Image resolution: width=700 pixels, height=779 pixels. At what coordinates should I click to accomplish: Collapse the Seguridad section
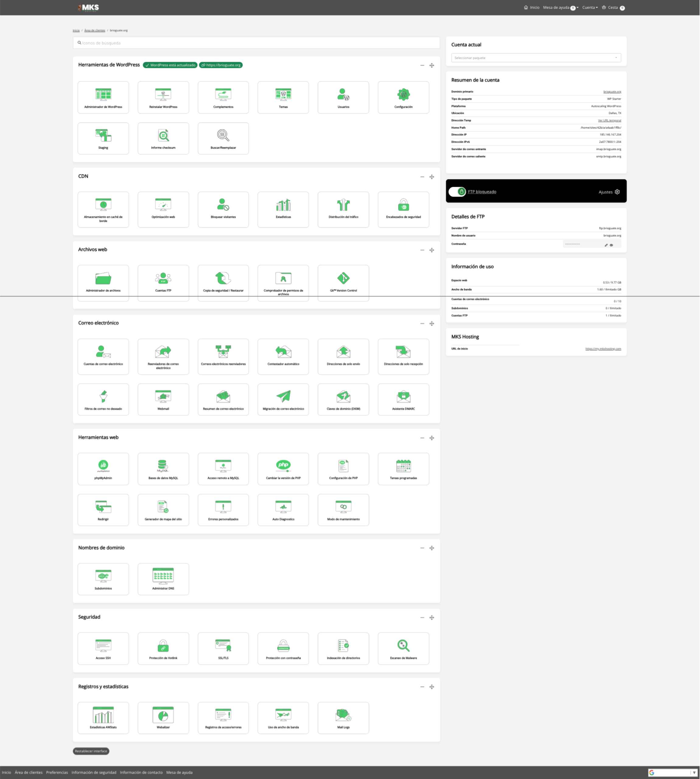click(x=422, y=617)
